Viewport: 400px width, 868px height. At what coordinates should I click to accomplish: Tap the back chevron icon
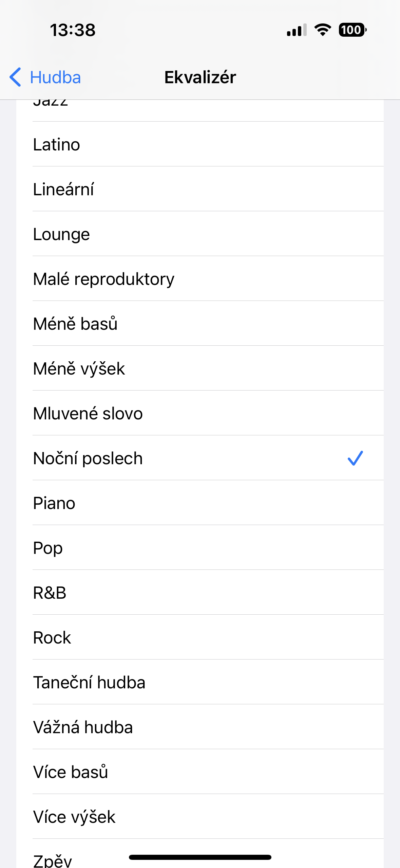tap(16, 77)
